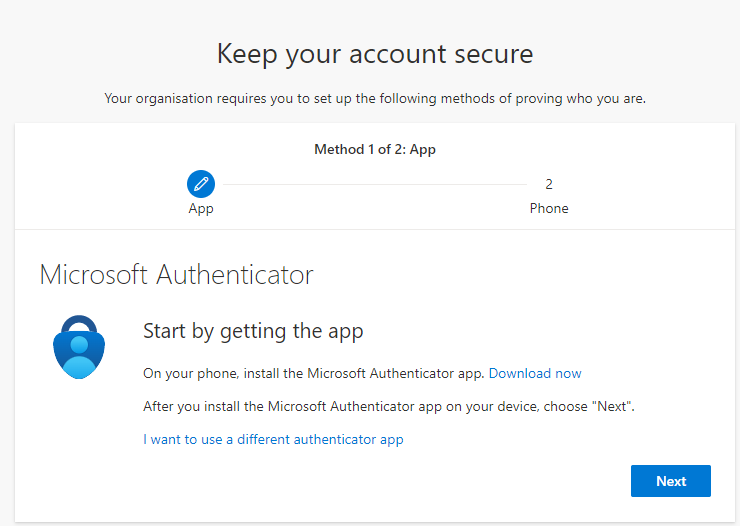Click the After you install instruction sentence
This screenshot has width=740, height=526.
click(389, 406)
